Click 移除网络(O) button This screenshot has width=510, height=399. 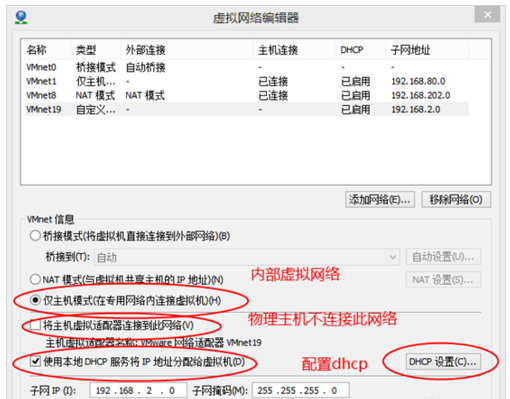coord(456,199)
